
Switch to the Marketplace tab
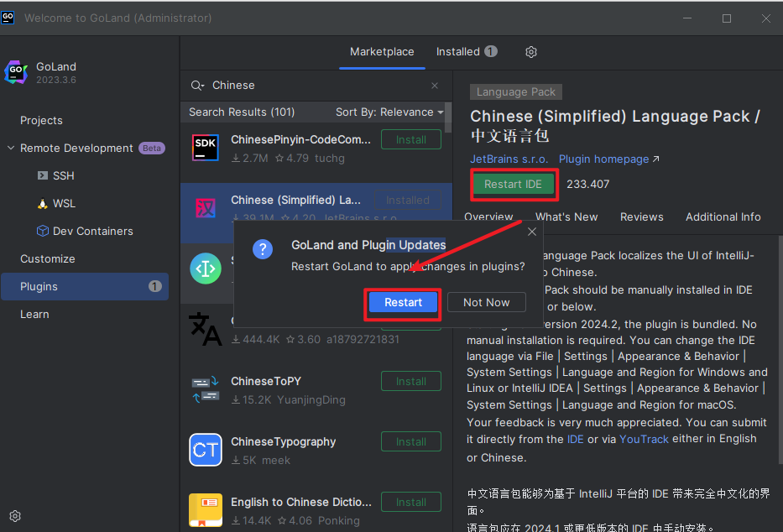tap(382, 51)
